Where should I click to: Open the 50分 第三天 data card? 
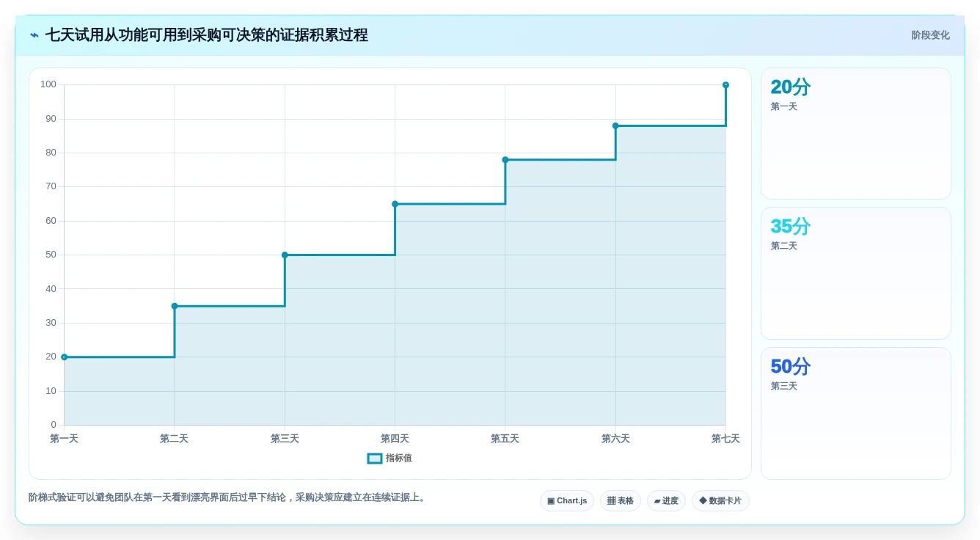856,413
